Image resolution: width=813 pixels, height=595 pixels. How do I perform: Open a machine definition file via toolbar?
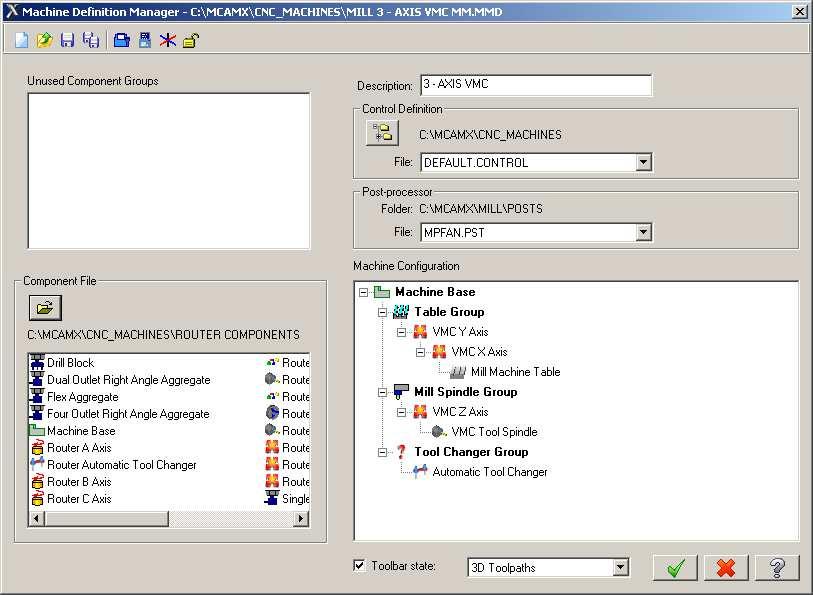coord(45,40)
